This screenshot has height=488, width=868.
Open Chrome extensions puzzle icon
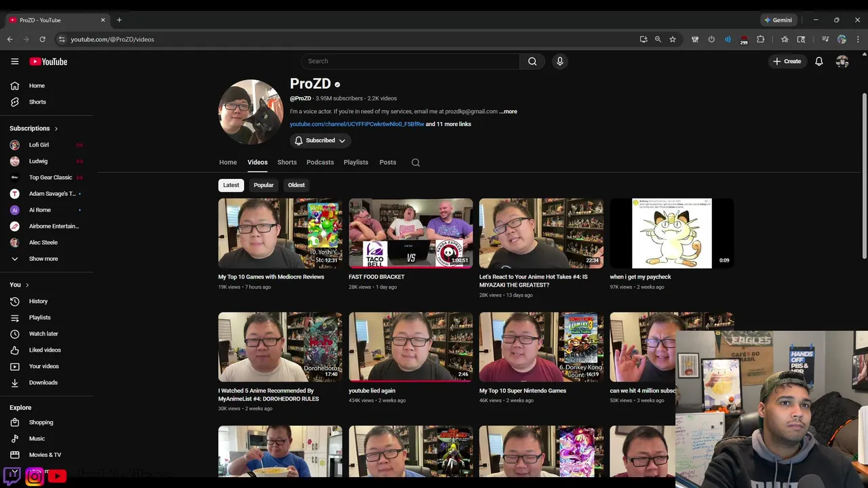coord(760,39)
